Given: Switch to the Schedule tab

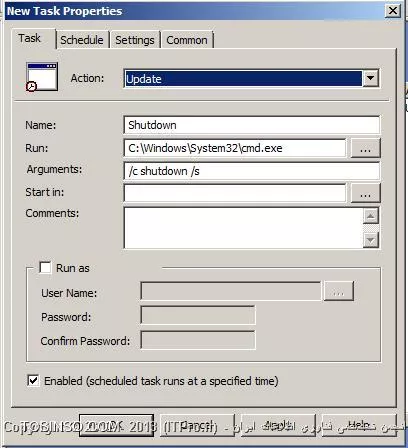Looking at the screenshot, I should pos(82,40).
